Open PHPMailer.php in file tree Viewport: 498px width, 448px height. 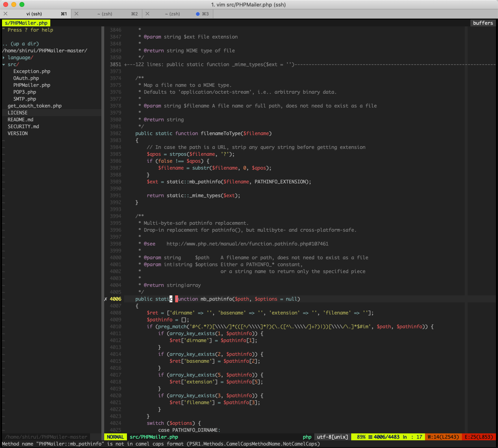[x=32, y=85]
